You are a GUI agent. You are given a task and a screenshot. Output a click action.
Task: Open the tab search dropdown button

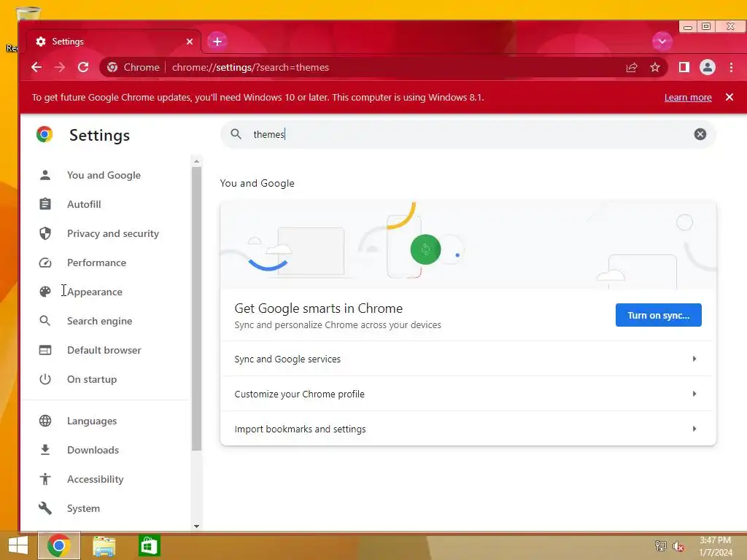point(662,41)
